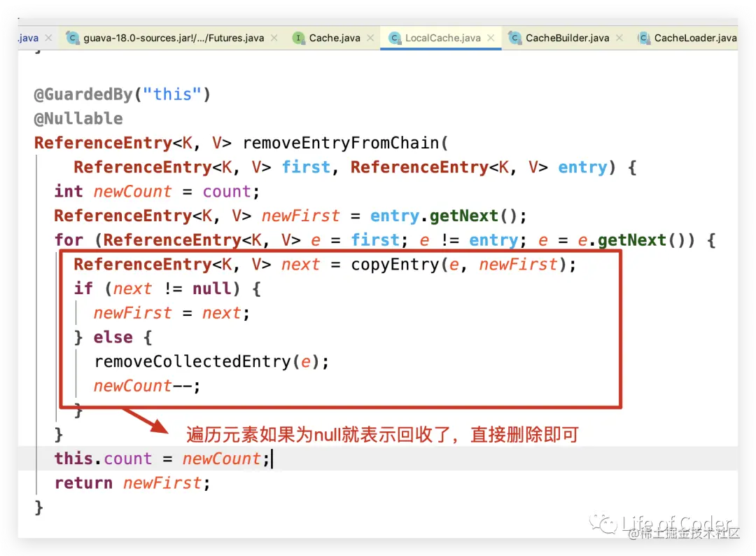Click the 'if (next != null)' condition
The height and width of the screenshot is (556, 756).
coord(157,289)
